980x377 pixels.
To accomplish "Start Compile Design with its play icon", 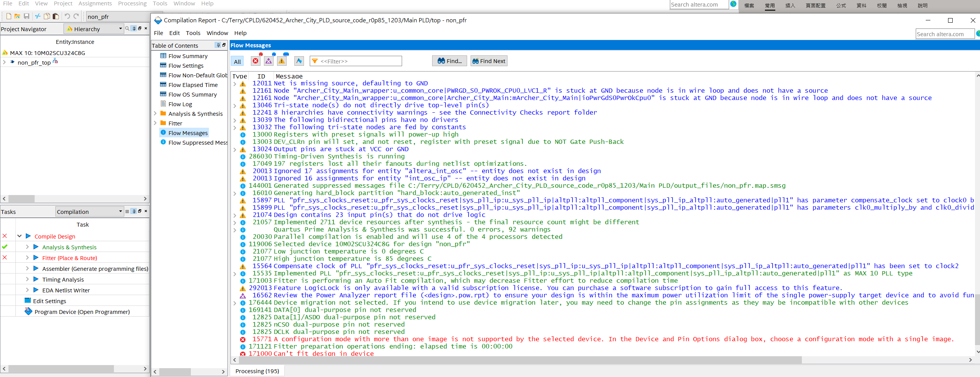I will point(28,236).
